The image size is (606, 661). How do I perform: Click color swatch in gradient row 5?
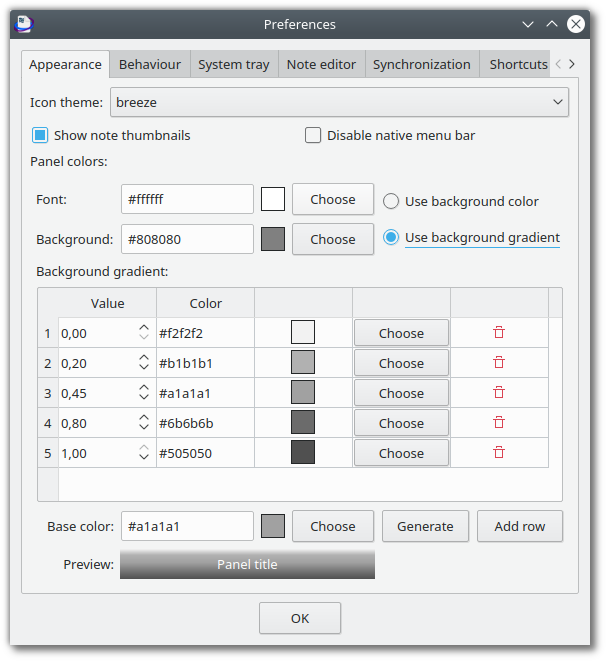[303, 452]
